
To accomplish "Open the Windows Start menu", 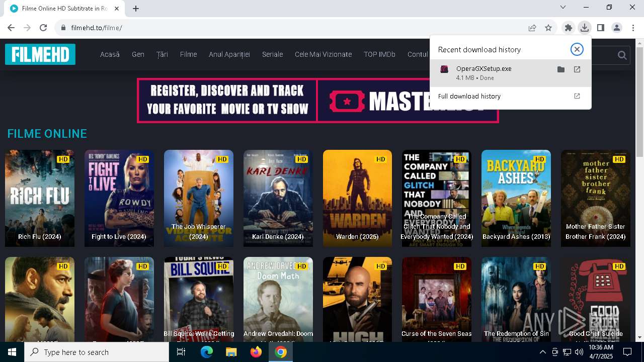I will click(12, 352).
